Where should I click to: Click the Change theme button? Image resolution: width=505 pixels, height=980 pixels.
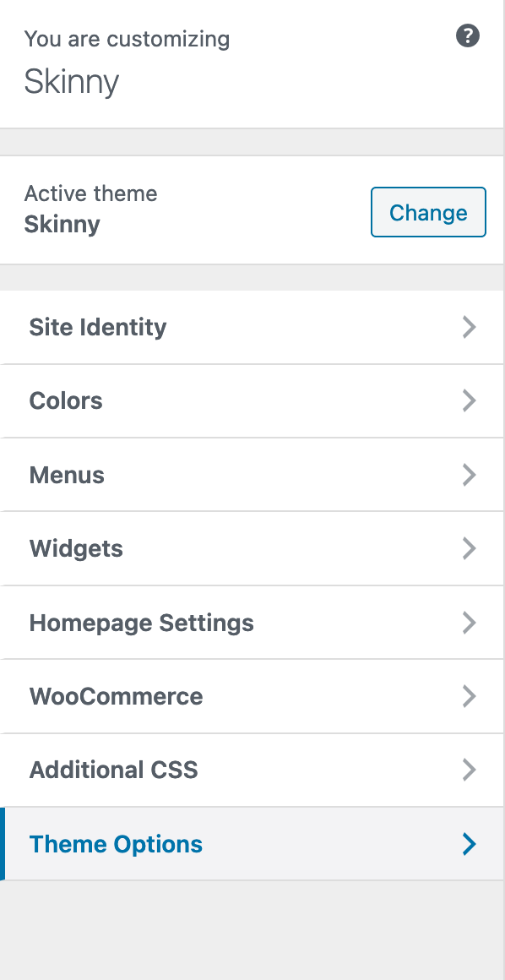428,212
